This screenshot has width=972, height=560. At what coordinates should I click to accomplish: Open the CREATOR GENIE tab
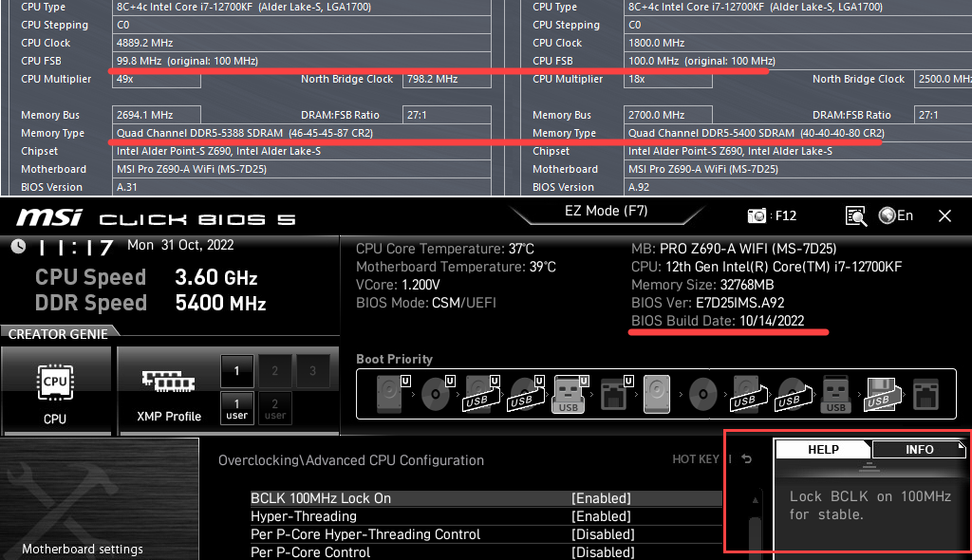tap(58, 334)
